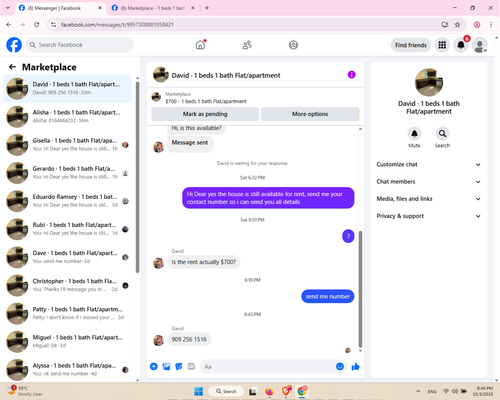Open Firefox from the taskbar
The image size is (500, 400).
click(x=269, y=391)
